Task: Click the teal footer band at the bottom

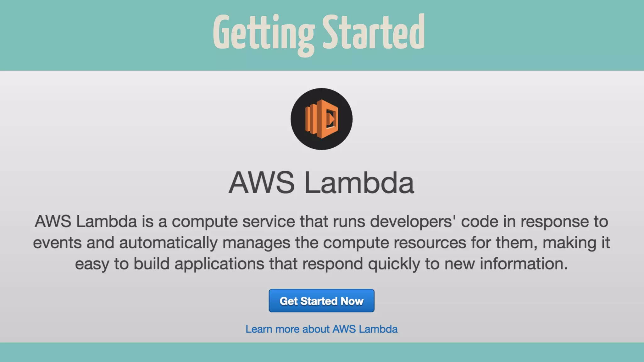Action: click(x=321, y=353)
